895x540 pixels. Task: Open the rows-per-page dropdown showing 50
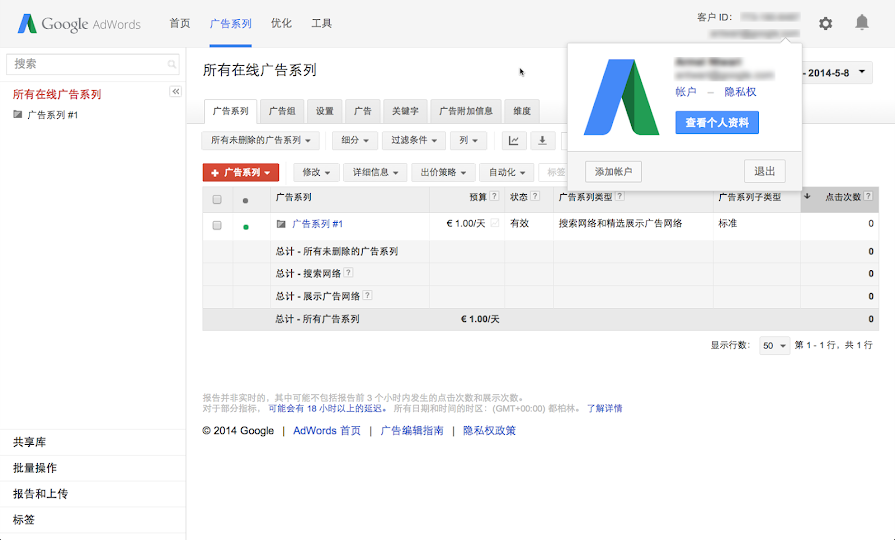[x=774, y=345]
